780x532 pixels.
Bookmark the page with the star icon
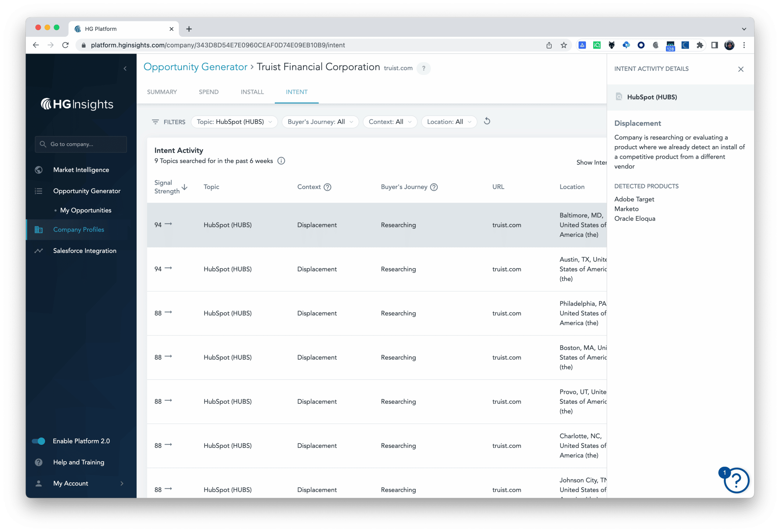(564, 45)
